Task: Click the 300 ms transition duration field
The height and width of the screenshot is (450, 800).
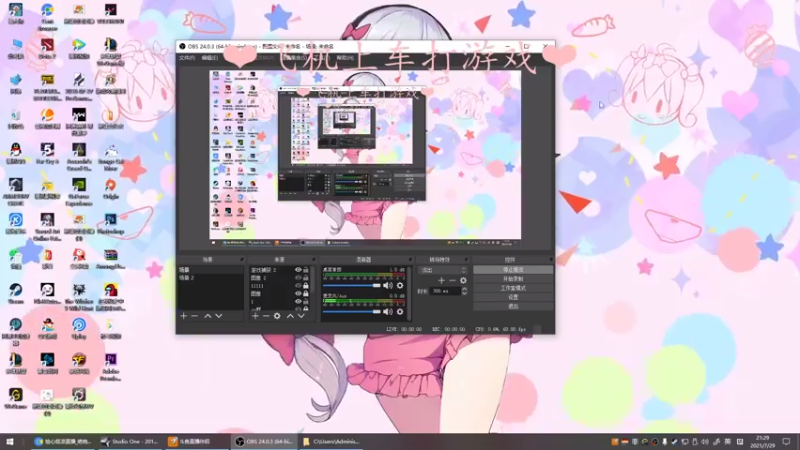Action: 446,291
